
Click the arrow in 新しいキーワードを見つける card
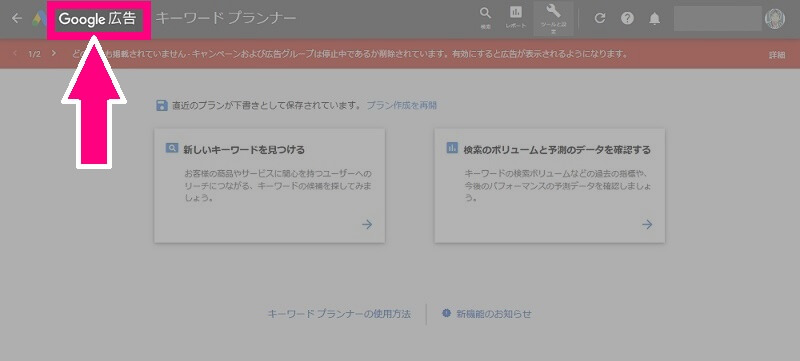pos(367,224)
